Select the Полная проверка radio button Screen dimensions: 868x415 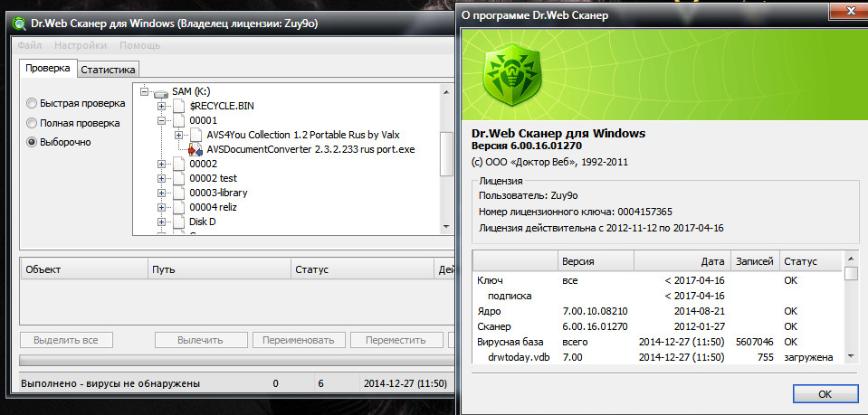point(32,123)
